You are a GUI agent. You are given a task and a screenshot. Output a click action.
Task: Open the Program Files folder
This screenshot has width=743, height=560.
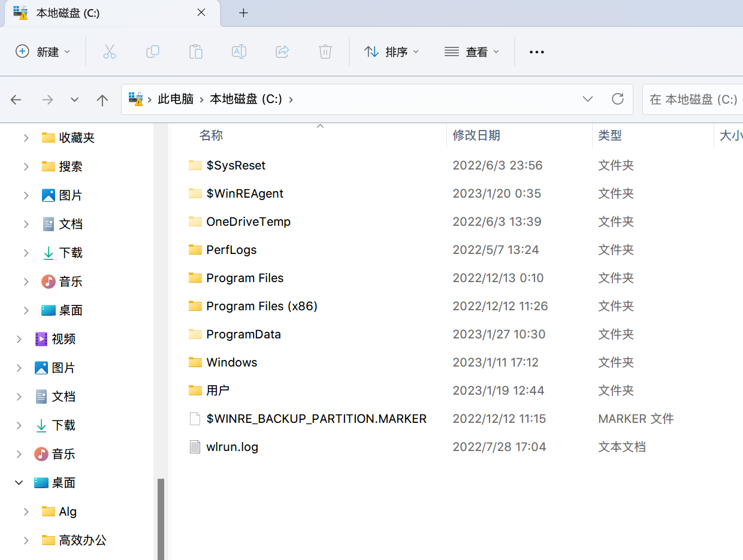tap(246, 277)
